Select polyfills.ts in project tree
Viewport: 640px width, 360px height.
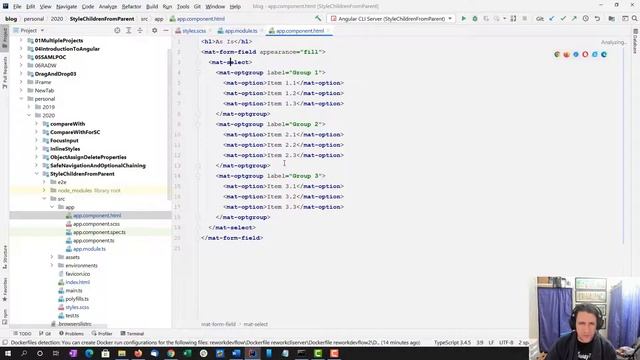pos(77,299)
